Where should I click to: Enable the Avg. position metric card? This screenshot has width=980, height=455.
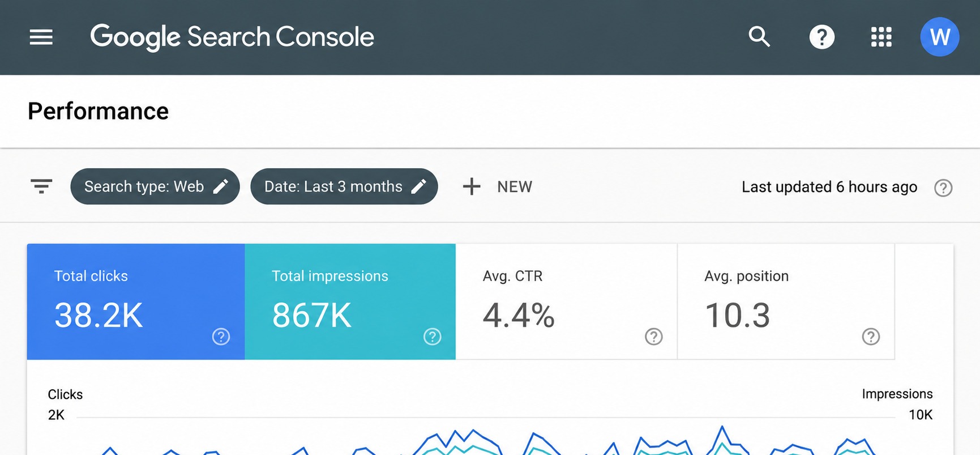[x=786, y=301]
